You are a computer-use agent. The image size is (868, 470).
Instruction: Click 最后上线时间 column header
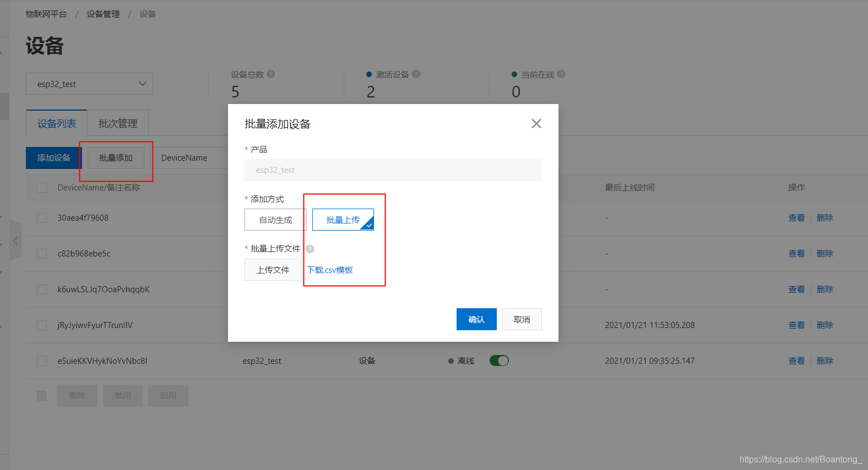point(630,188)
